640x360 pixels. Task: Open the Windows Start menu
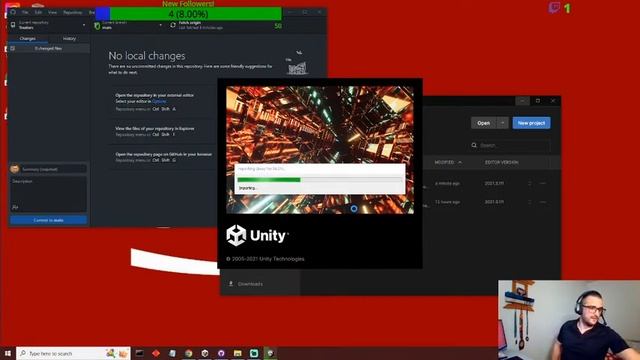pos(8,353)
